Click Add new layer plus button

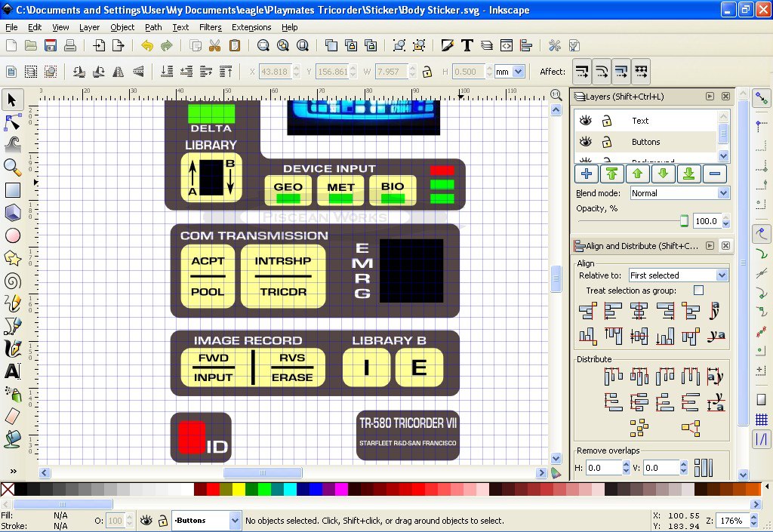[586, 174]
